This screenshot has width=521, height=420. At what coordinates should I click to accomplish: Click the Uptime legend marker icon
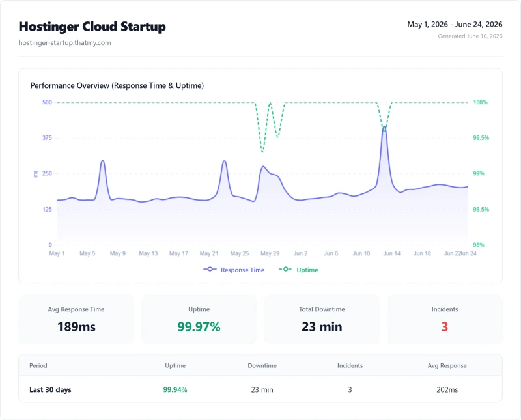click(285, 269)
